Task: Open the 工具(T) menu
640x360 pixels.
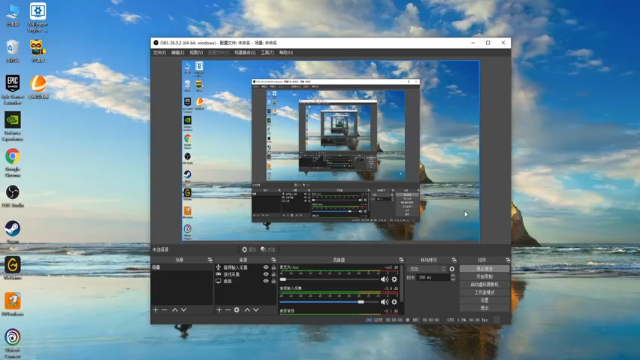Action: [267, 53]
